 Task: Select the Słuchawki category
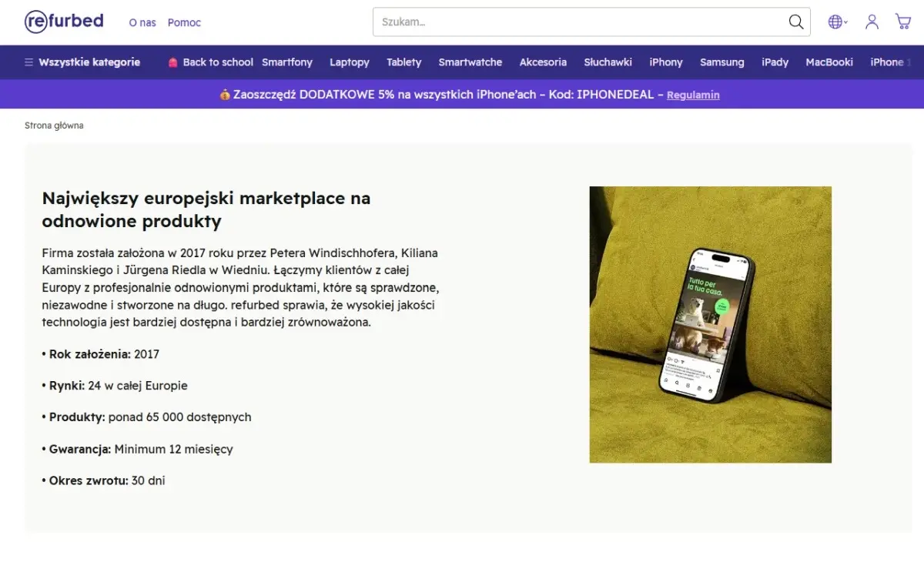coord(608,62)
